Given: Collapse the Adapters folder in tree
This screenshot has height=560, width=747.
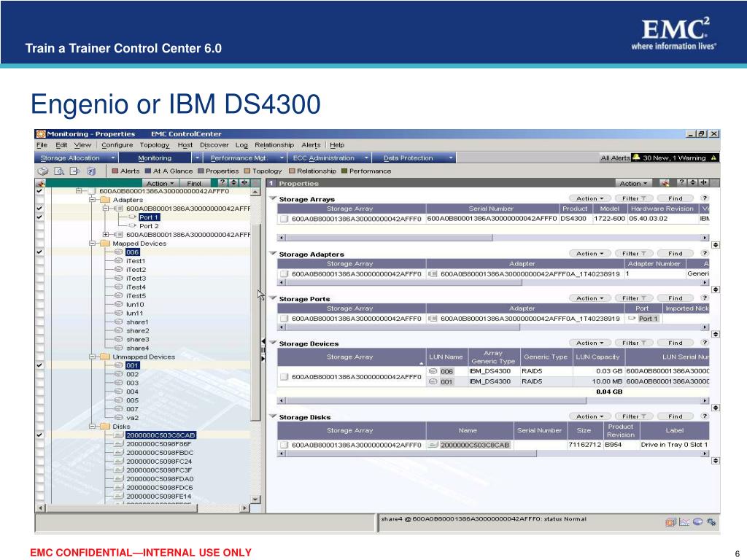Looking at the screenshot, I should (93, 200).
